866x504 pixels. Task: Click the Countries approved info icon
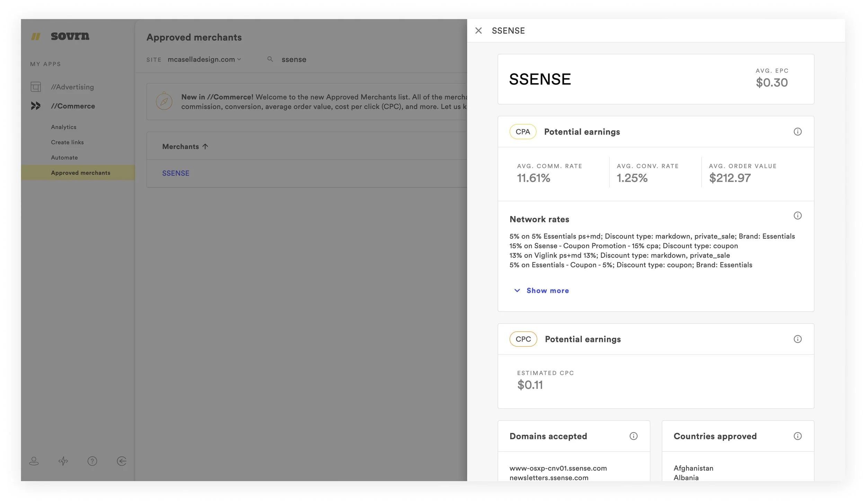tap(797, 436)
